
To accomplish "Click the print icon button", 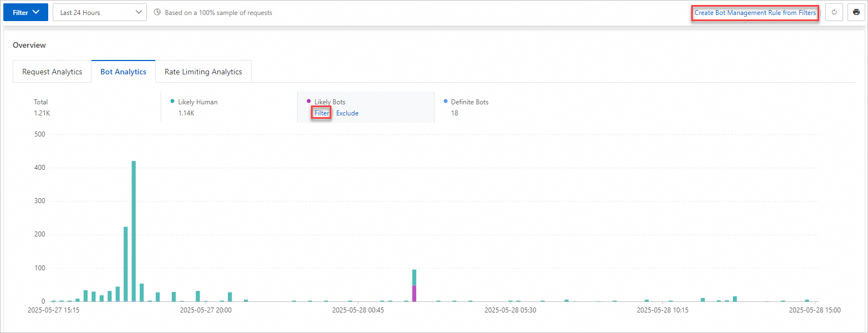I will 856,12.
